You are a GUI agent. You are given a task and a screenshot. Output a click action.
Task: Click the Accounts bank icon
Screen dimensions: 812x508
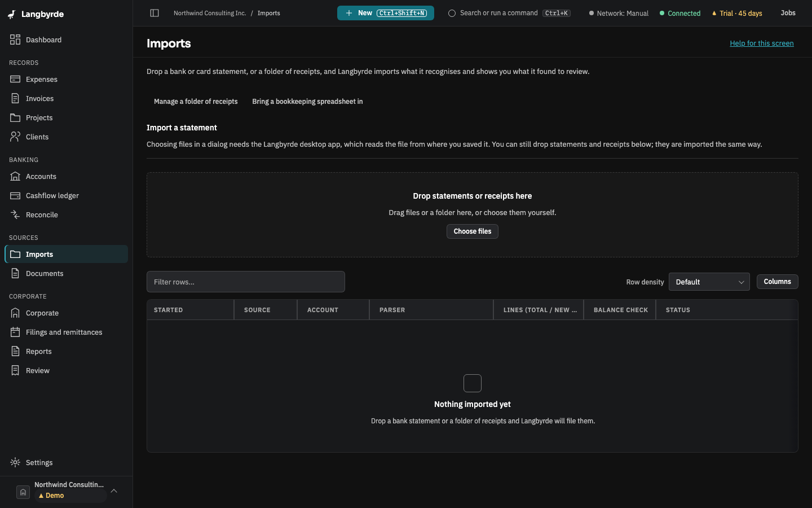(x=15, y=176)
